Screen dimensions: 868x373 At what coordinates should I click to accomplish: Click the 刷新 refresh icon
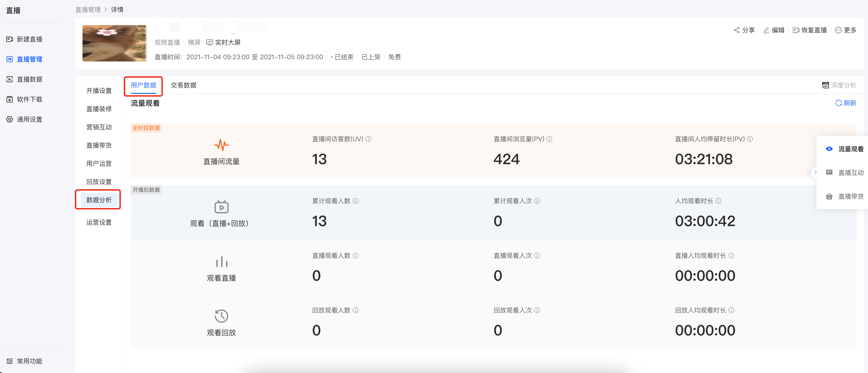click(x=839, y=103)
